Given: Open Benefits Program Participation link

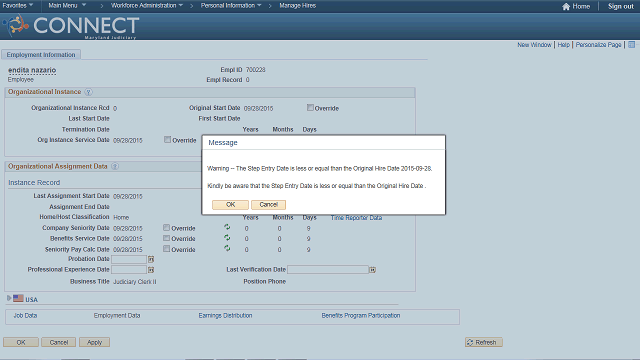Looking at the screenshot, I should pyautogui.click(x=361, y=316).
